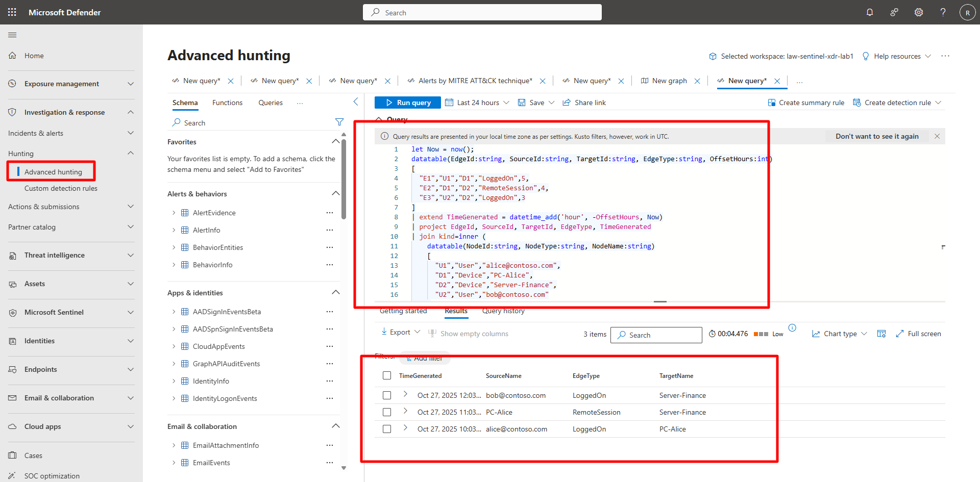
Task: Collapse the Apps & identities schema section
Action: pyautogui.click(x=335, y=292)
